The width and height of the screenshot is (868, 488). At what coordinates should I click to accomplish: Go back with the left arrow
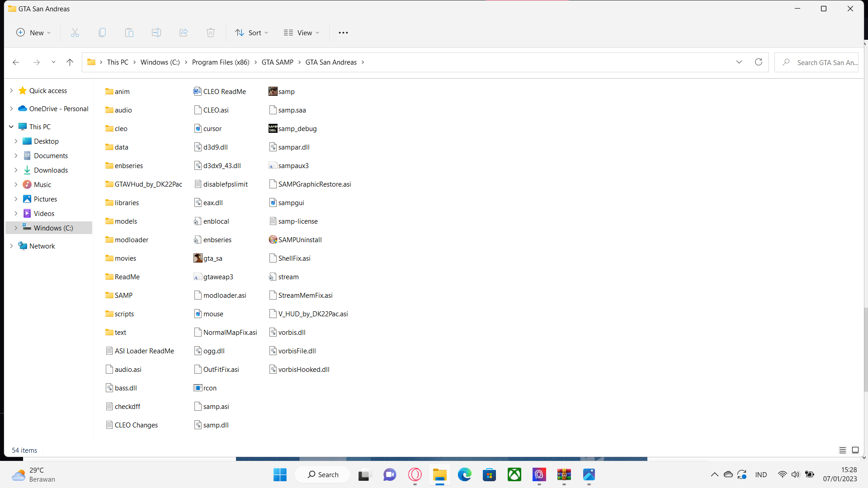(x=16, y=62)
